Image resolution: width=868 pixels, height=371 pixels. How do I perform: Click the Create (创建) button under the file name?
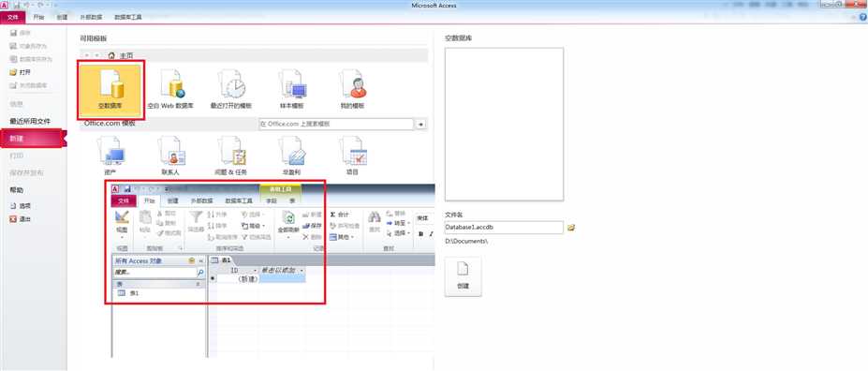463,276
